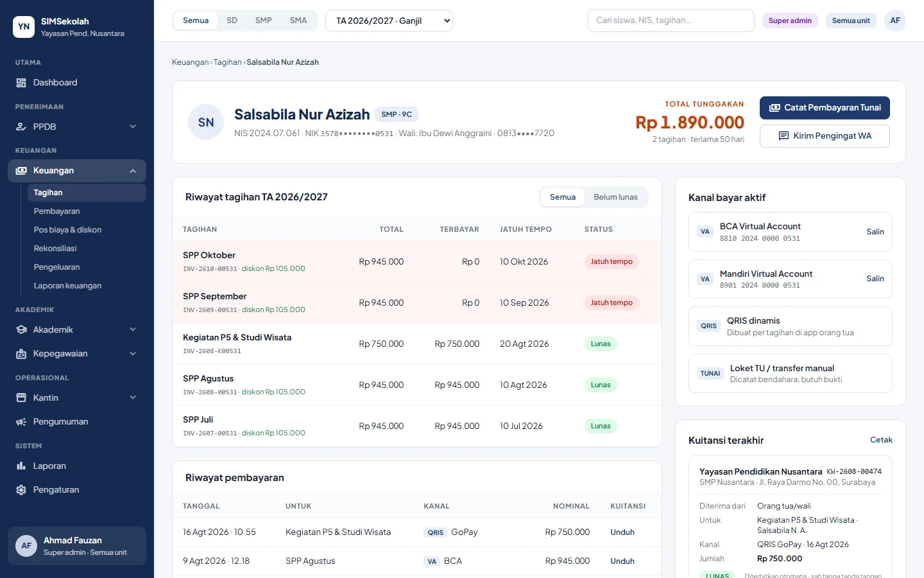This screenshot has height=578, width=924.
Task: Click the Pengaturan gear icon
Action: 21,490
